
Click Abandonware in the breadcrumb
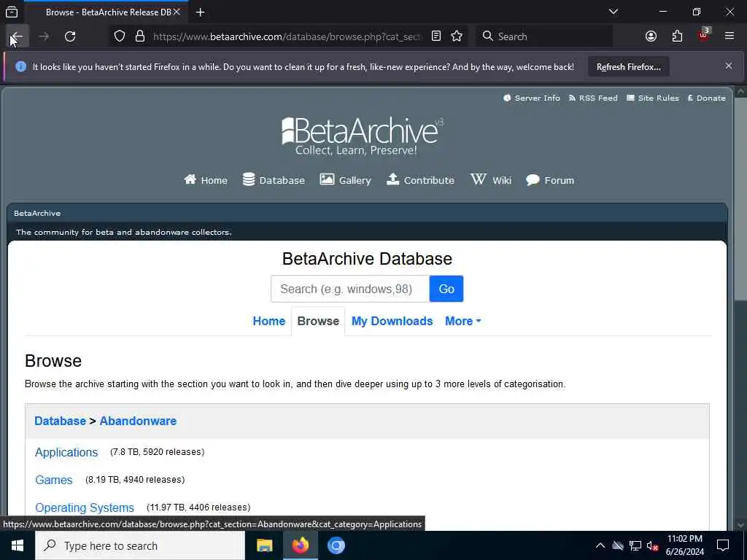pyautogui.click(x=138, y=421)
